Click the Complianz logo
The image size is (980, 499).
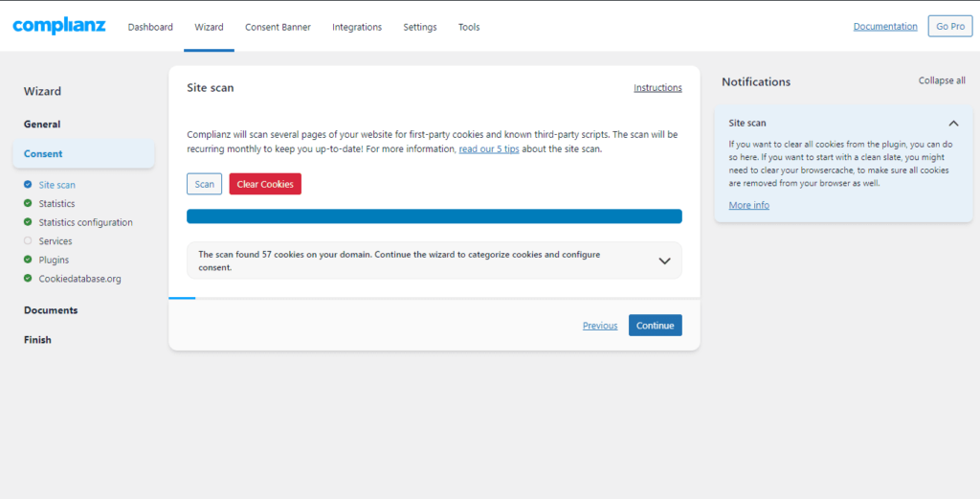[59, 26]
